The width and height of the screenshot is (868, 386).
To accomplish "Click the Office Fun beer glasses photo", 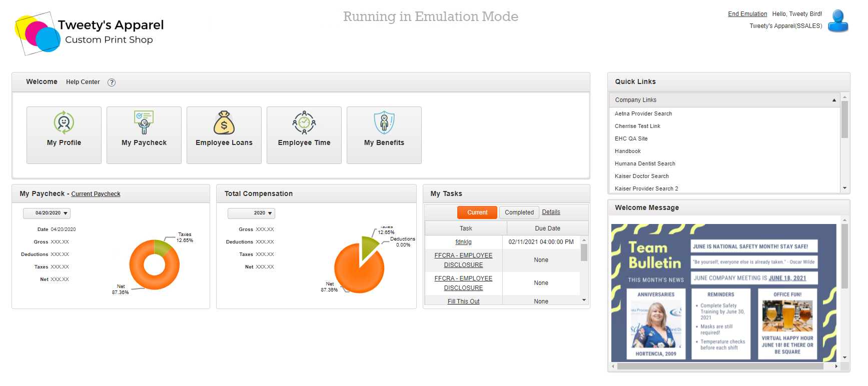I will [787, 316].
